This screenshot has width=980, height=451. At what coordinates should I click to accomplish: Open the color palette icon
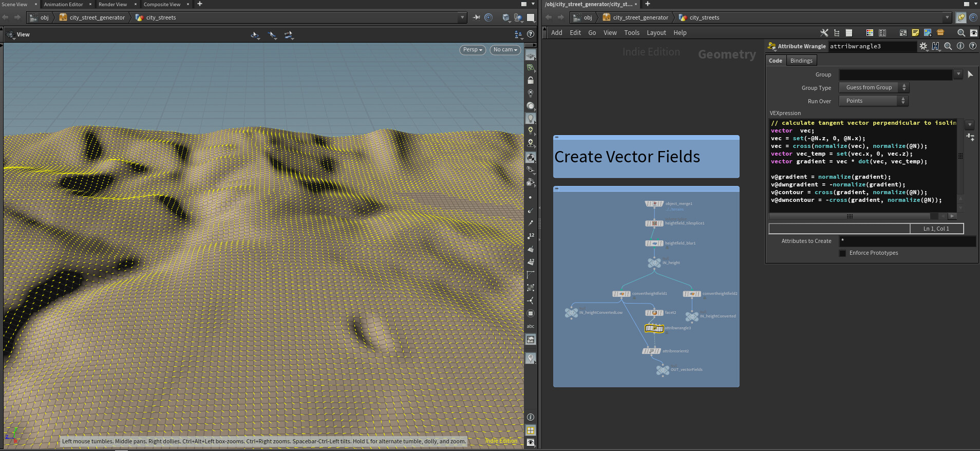pyautogui.click(x=870, y=33)
